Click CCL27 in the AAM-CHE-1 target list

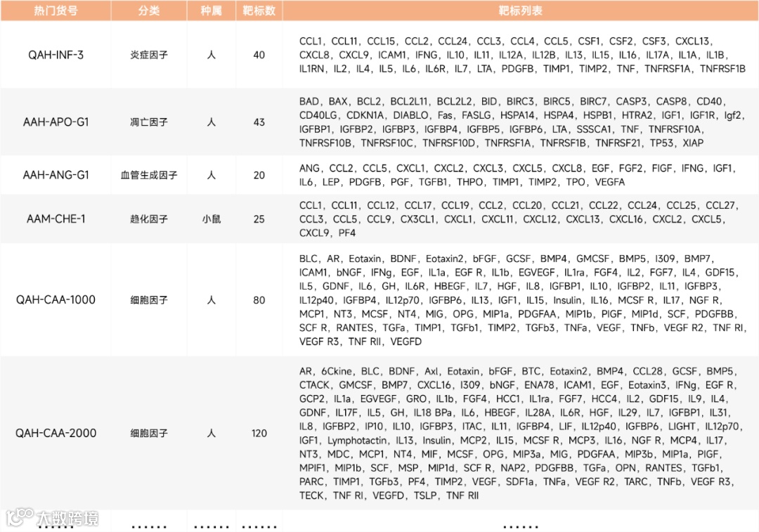(720, 205)
